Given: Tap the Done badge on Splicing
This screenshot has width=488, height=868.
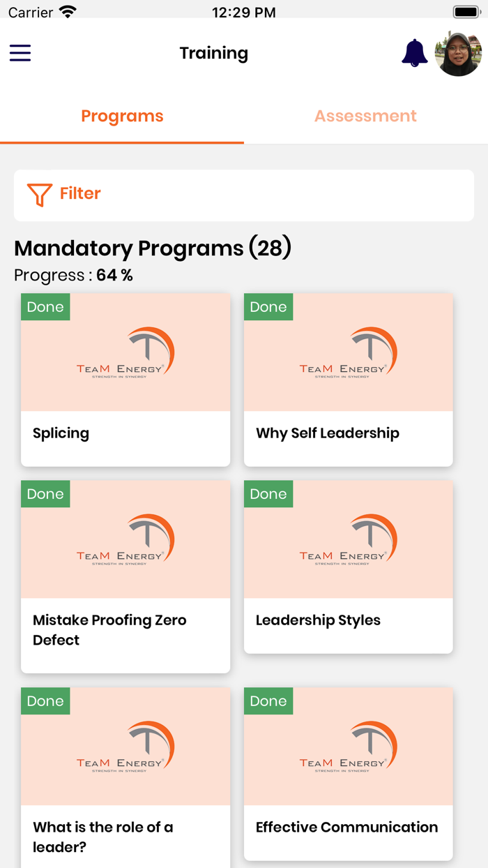Looking at the screenshot, I should 45,307.
